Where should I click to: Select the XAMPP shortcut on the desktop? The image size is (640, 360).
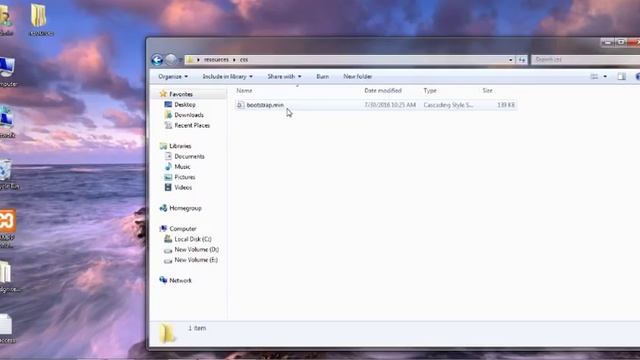pyautogui.click(x=7, y=229)
